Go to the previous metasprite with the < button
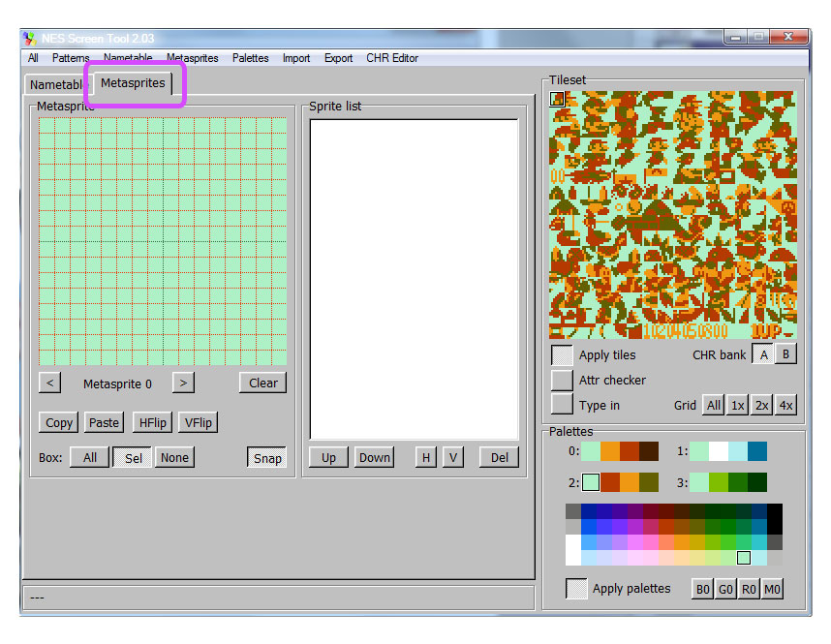831x644 pixels. (x=49, y=383)
